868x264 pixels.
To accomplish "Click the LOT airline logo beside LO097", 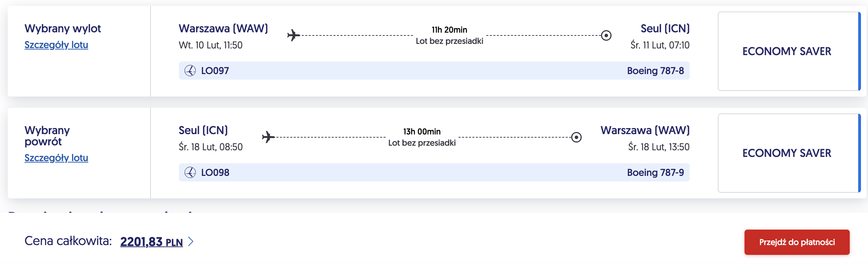I will pos(190,71).
